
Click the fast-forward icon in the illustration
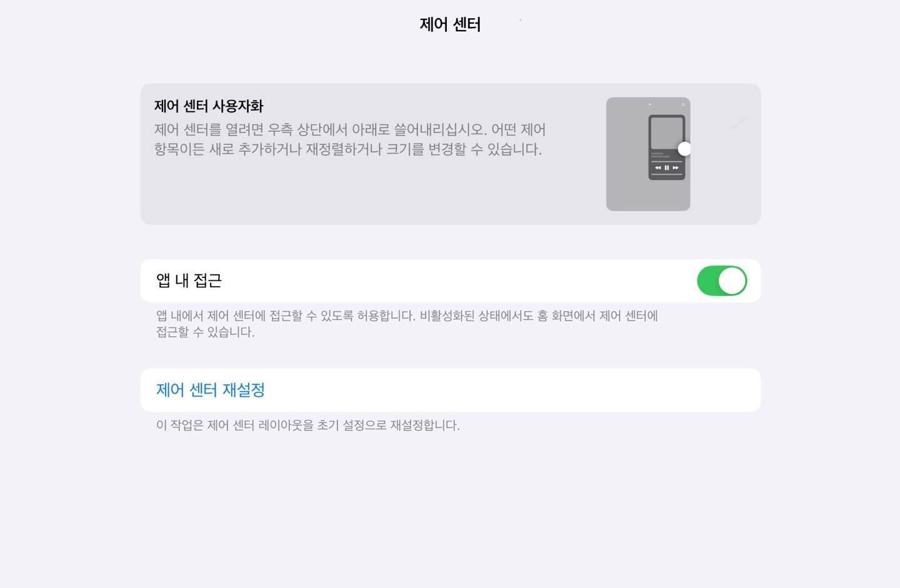(x=676, y=167)
